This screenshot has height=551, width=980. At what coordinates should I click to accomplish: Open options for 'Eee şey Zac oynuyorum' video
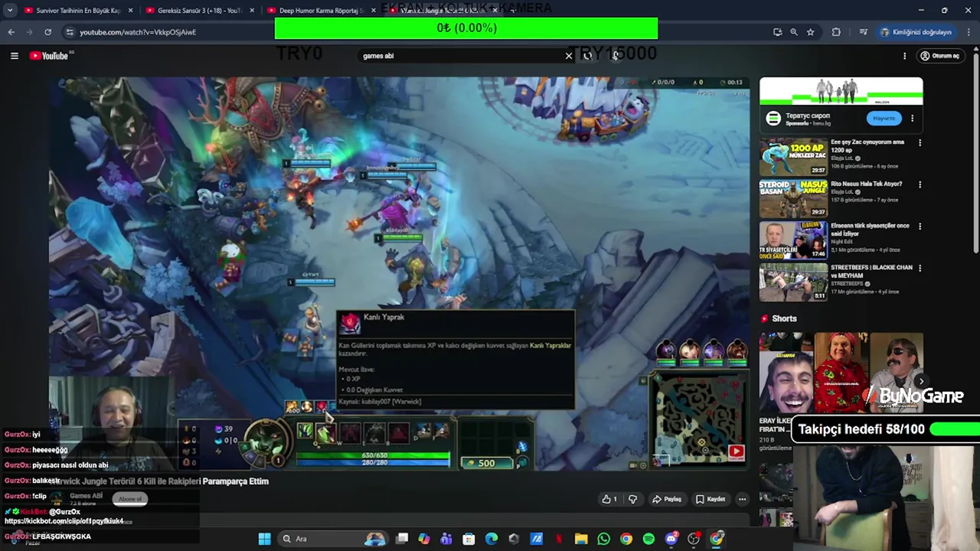(x=920, y=142)
